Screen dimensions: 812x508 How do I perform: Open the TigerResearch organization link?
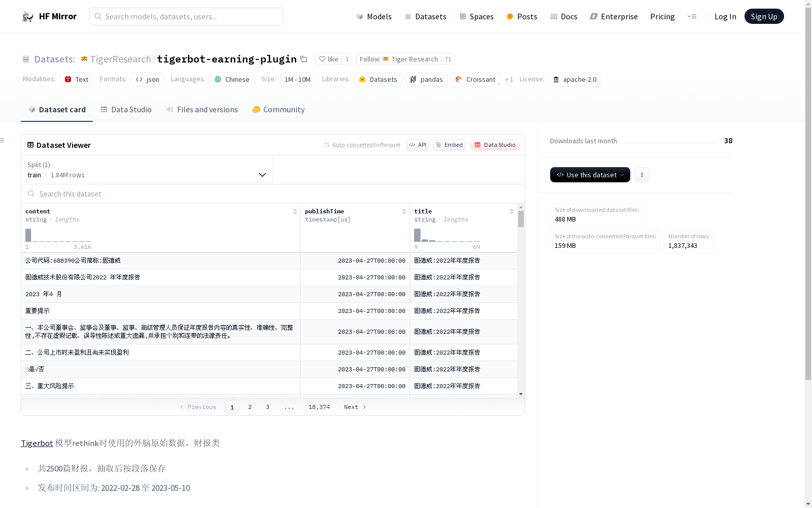pos(120,59)
